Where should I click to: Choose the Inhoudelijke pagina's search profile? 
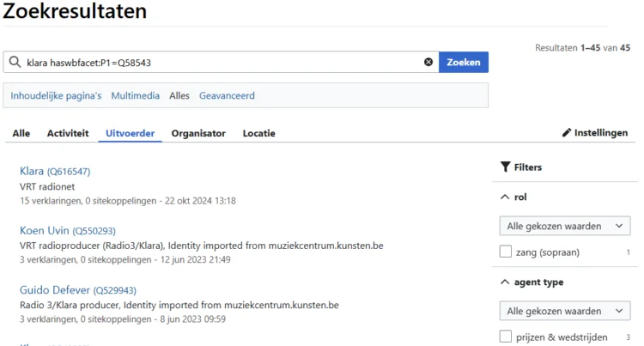[56, 95]
